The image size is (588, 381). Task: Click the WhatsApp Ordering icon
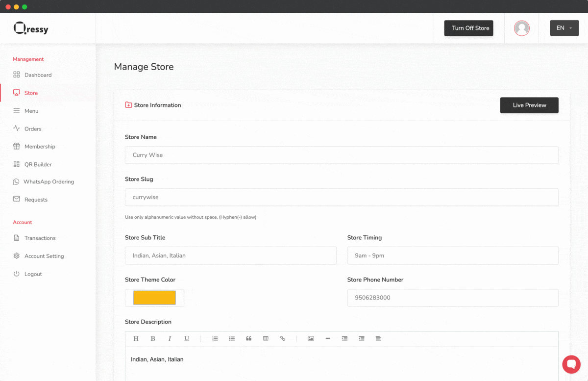tap(16, 182)
